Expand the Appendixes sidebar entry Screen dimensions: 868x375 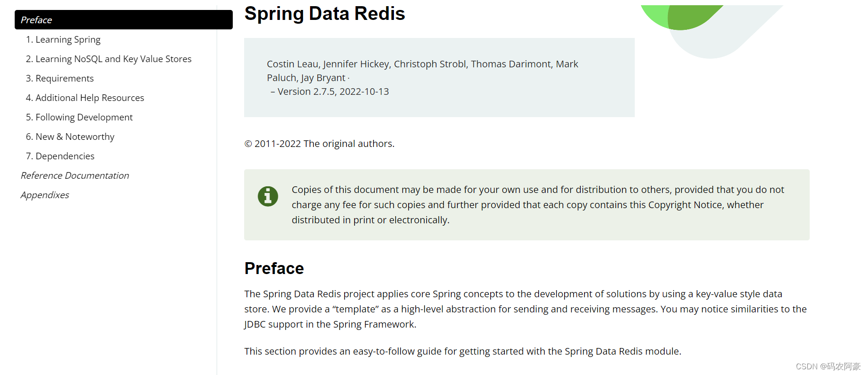click(45, 195)
